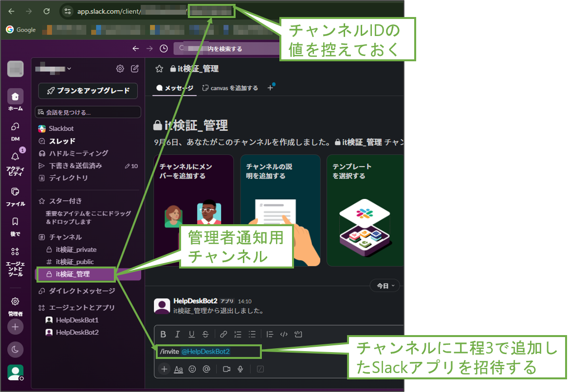Focus the Slack workspace search field
Screen dimensions: 569x392
(227, 49)
